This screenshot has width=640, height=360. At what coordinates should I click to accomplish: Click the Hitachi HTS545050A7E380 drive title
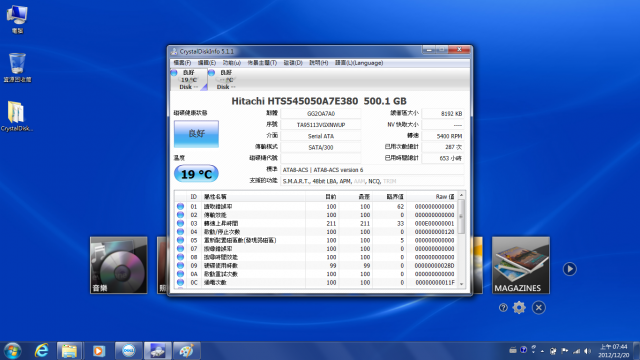click(x=319, y=101)
